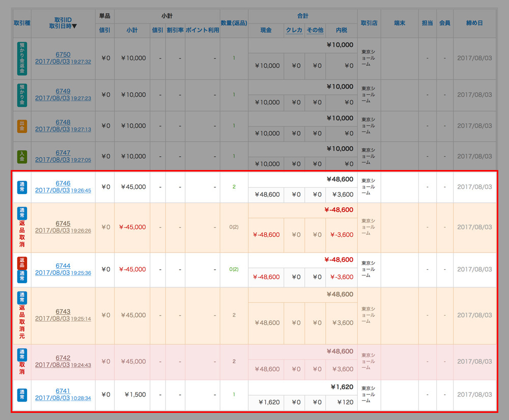Click the その他 column header
509x420 pixels.
[x=315, y=30]
